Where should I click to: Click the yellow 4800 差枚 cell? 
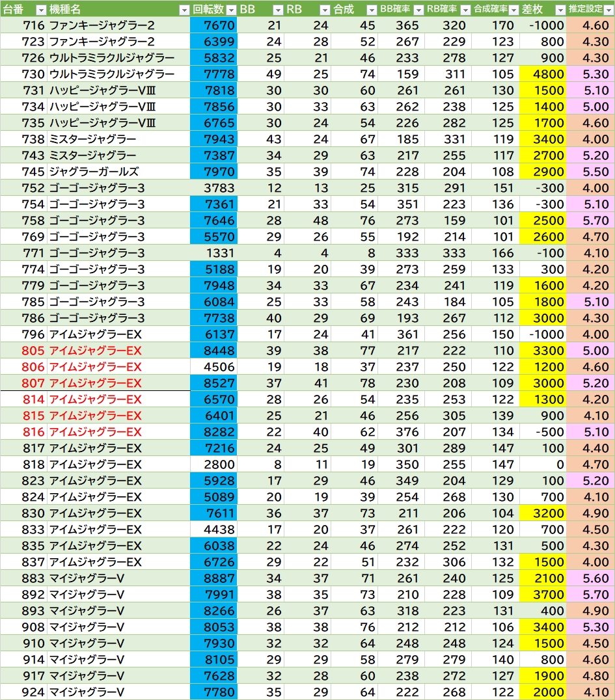543,74
